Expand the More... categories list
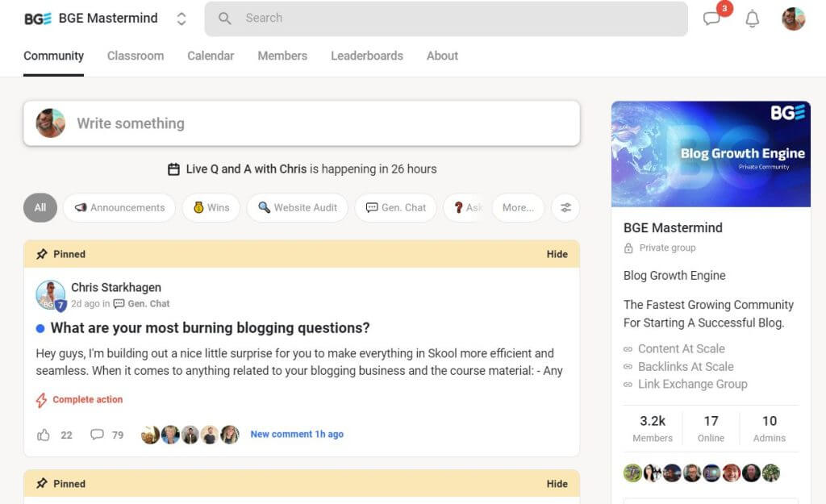The image size is (826, 504). pos(518,207)
